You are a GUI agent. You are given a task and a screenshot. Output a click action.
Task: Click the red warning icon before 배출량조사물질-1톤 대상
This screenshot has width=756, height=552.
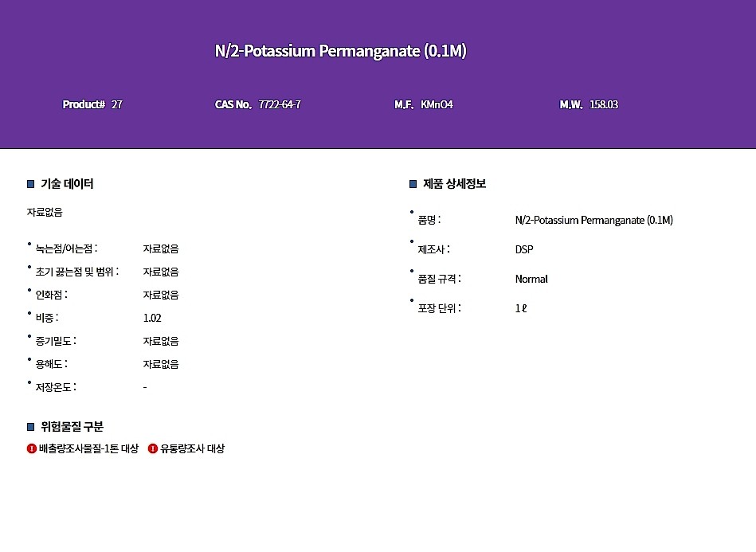(32, 448)
